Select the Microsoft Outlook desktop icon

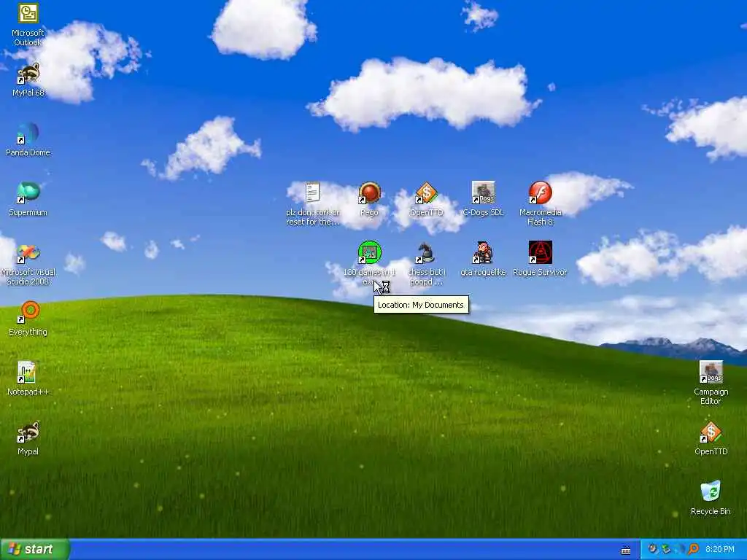[x=28, y=13]
